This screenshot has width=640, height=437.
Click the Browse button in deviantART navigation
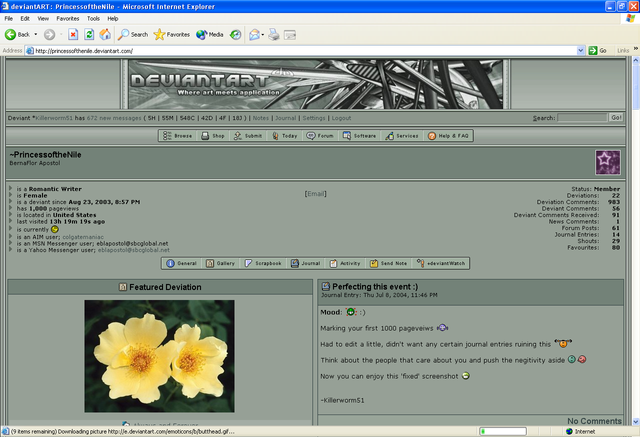(x=177, y=135)
